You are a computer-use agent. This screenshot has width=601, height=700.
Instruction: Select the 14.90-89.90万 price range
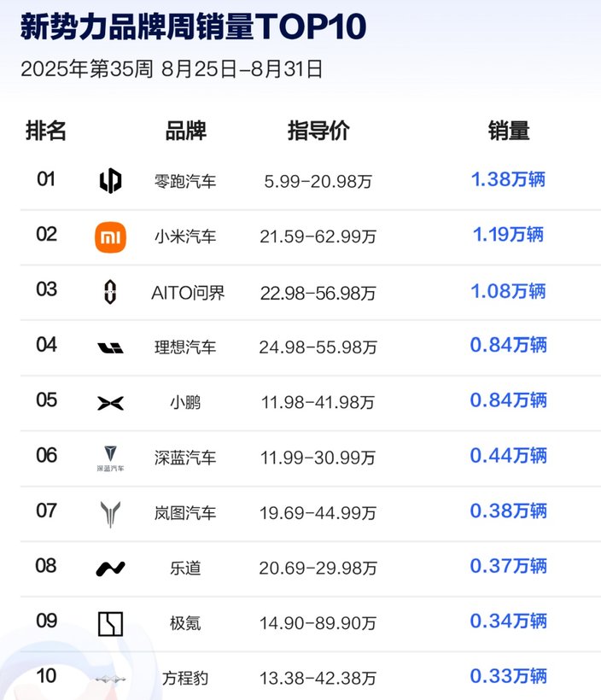coord(318,624)
